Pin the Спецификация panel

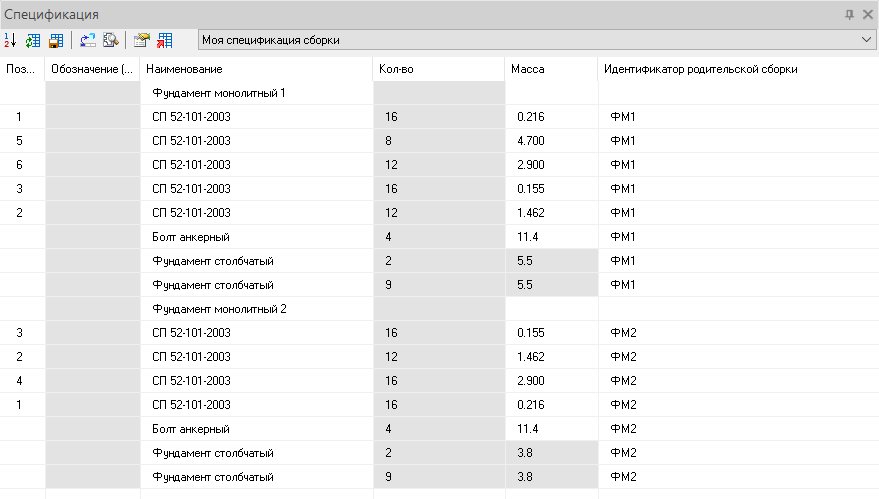pyautogui.click(x=850, y=14)
